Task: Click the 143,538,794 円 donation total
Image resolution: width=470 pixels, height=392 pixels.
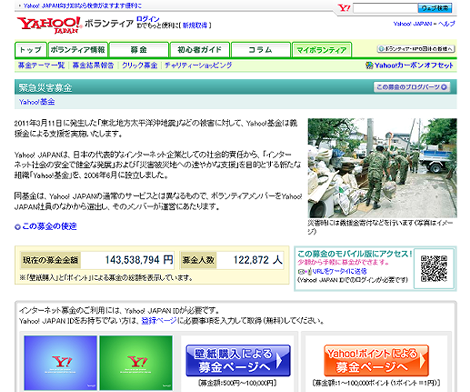Action: click(139, 260)
